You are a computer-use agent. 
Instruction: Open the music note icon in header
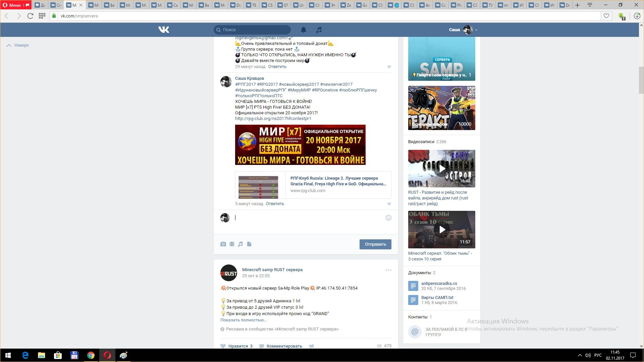point(319,30)
